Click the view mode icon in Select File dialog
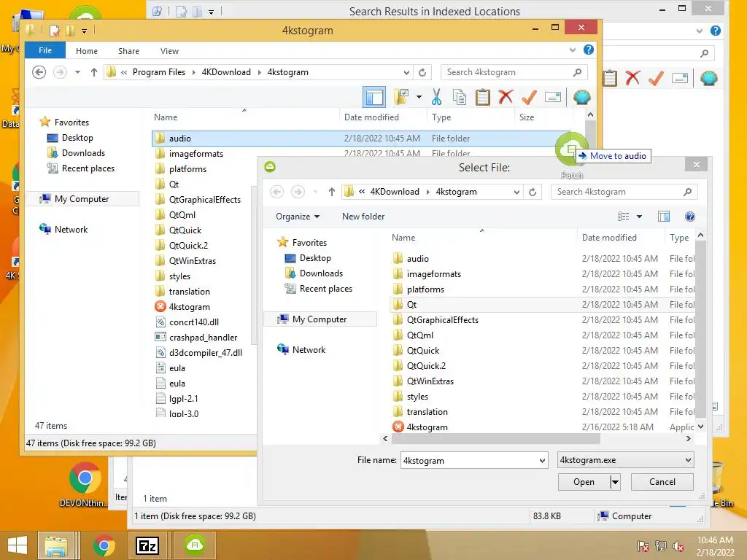Screen dimensions: 747x560 pyautogui.click(x=623, y=217)
